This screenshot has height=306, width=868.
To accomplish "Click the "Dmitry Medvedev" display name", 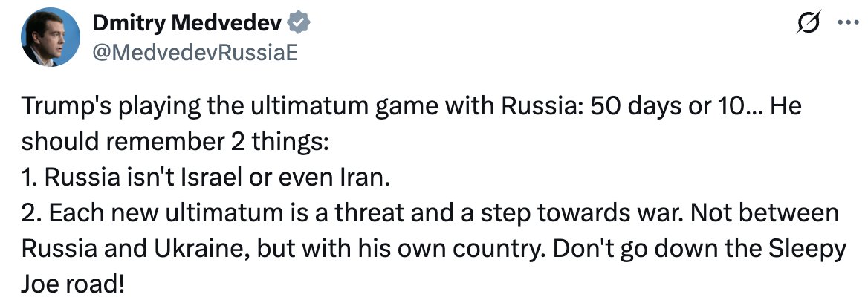I will (187, 25).
